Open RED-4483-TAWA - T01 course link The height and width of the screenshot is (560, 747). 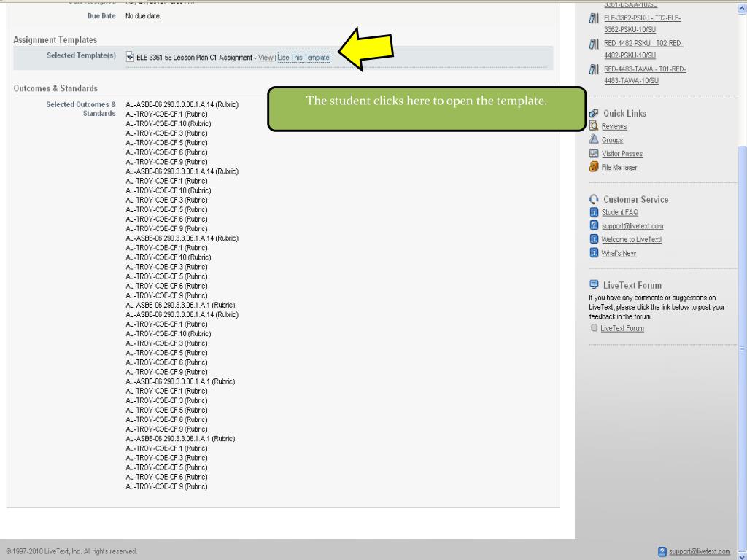pyautogui.click(x=645, y=75)
